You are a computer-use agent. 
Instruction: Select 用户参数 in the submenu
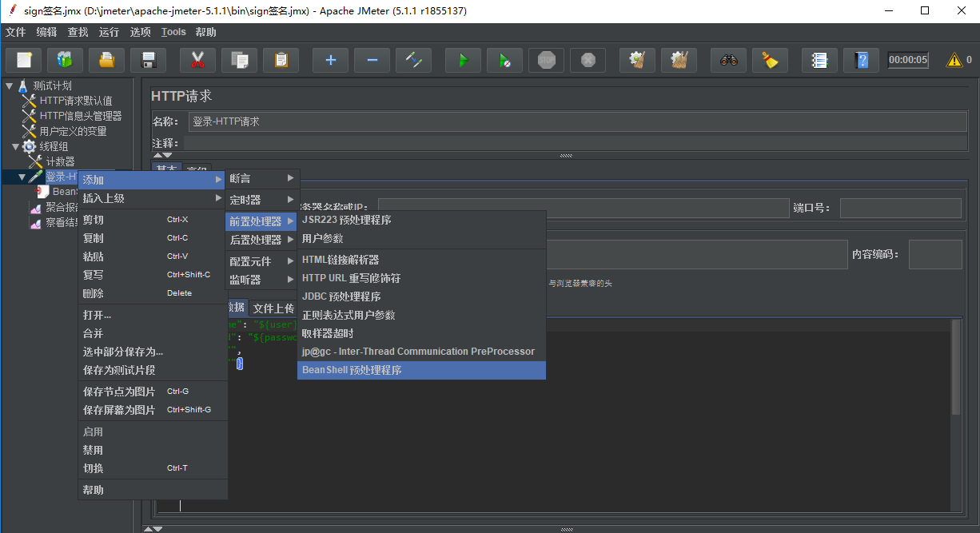[421, 238]
